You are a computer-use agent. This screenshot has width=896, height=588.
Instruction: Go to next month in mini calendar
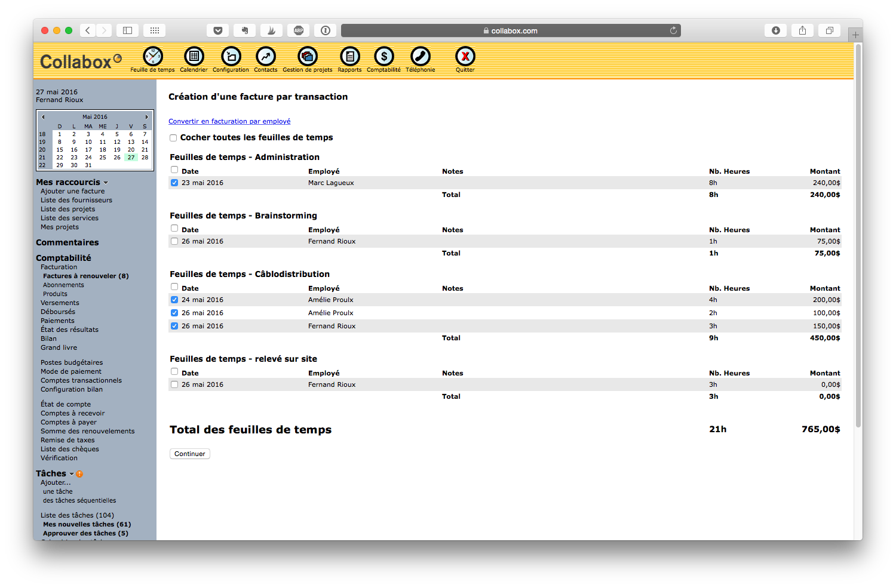tap(146, 117)
